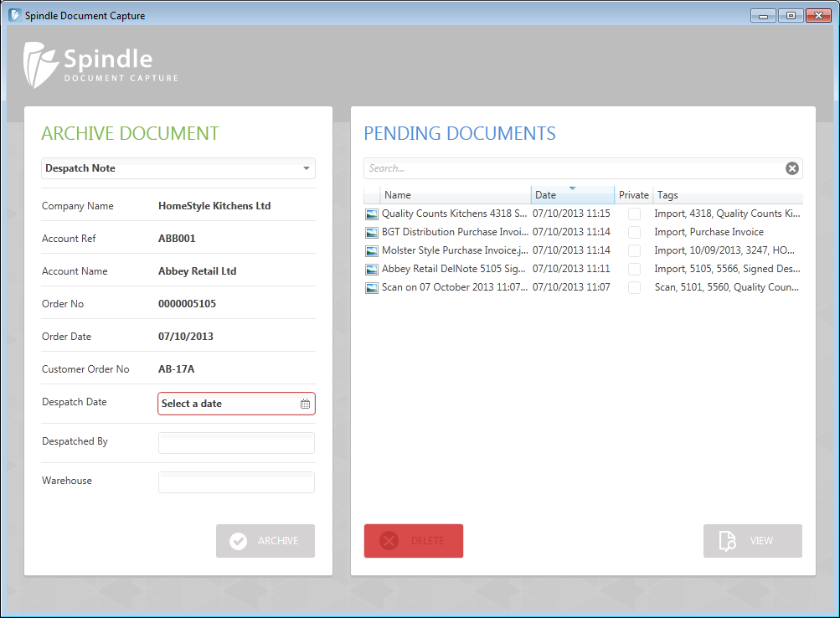Select BGT Distribution Purchase Invoice document name
The width and height of the screenshot is (840, 618).
click(455, 232)
